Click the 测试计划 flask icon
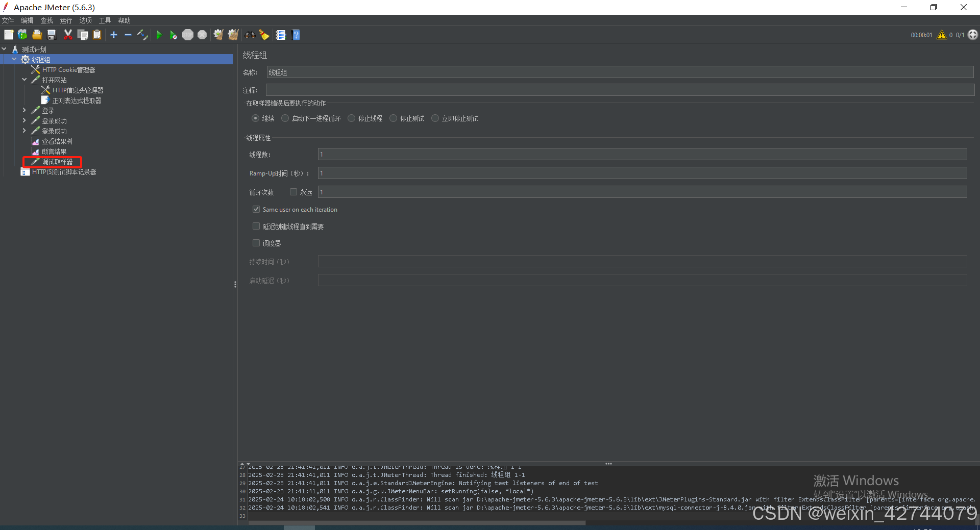The width and height of the screenshot is (980, 530). tap(15, 49)
